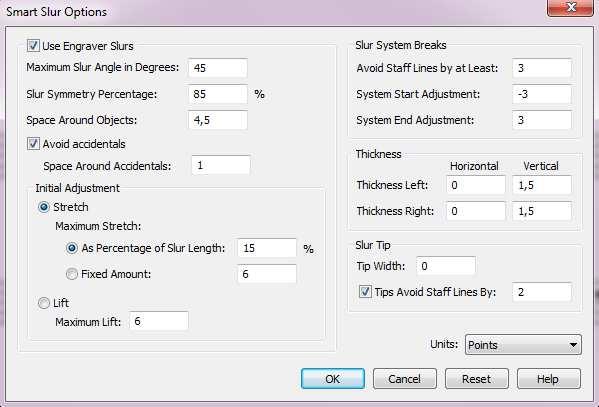The width and height of the screenshot is (599, 407).
Task: Open Help for slur options
Action: coord(549,379)
